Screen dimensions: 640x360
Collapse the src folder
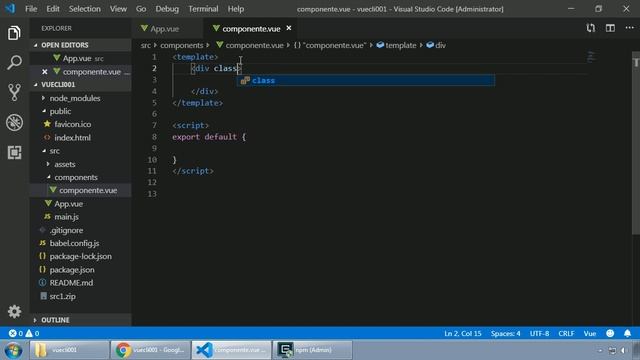click(81, 151)
